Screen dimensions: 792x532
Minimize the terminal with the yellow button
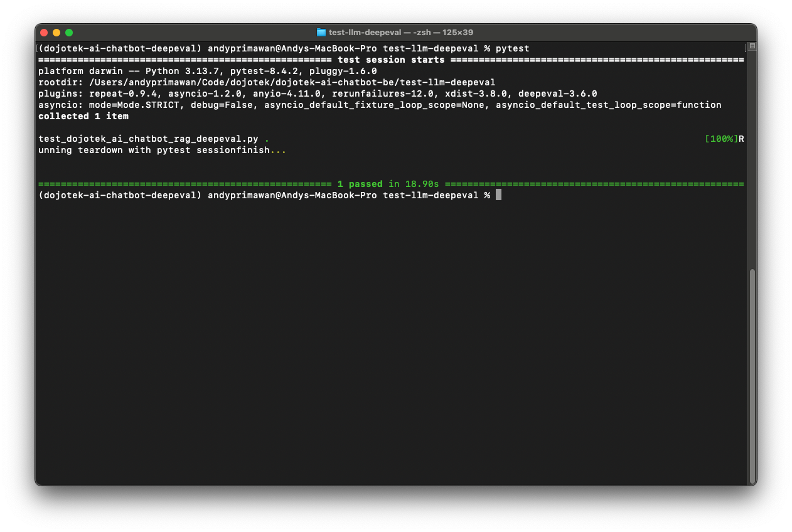point(56,33)
